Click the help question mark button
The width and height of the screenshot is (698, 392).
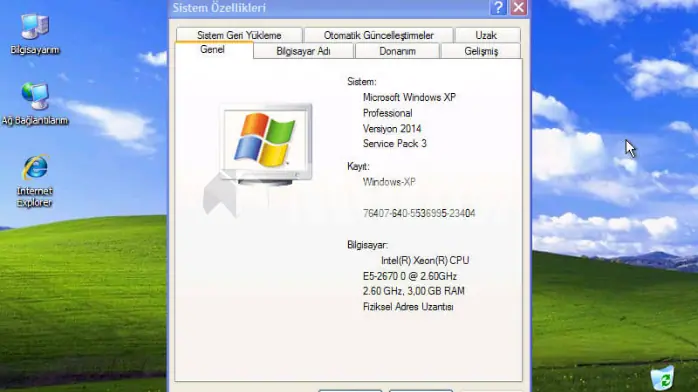click(x=498, y=8)
